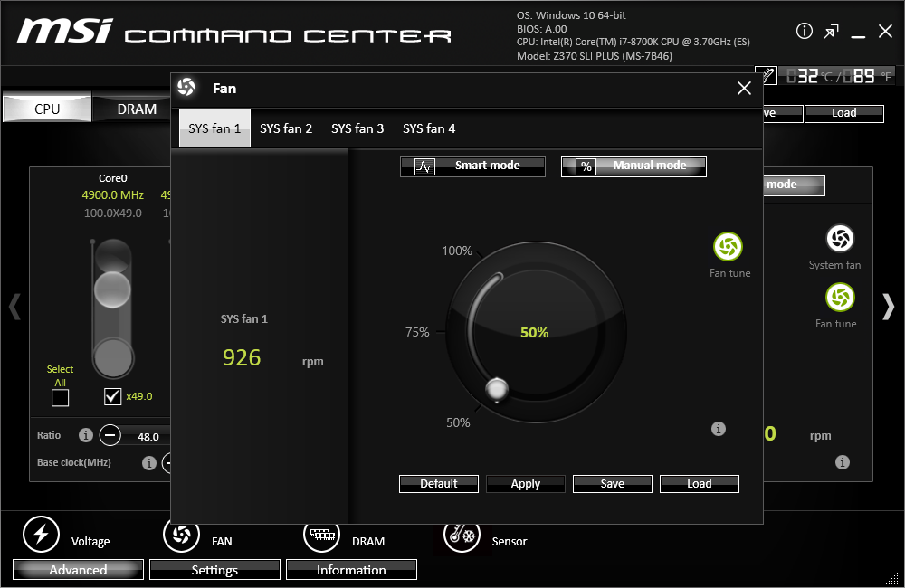Click Load button in main window top right
Image resolution: width=905 pixels, height=588 pixels.
point(843,113)
